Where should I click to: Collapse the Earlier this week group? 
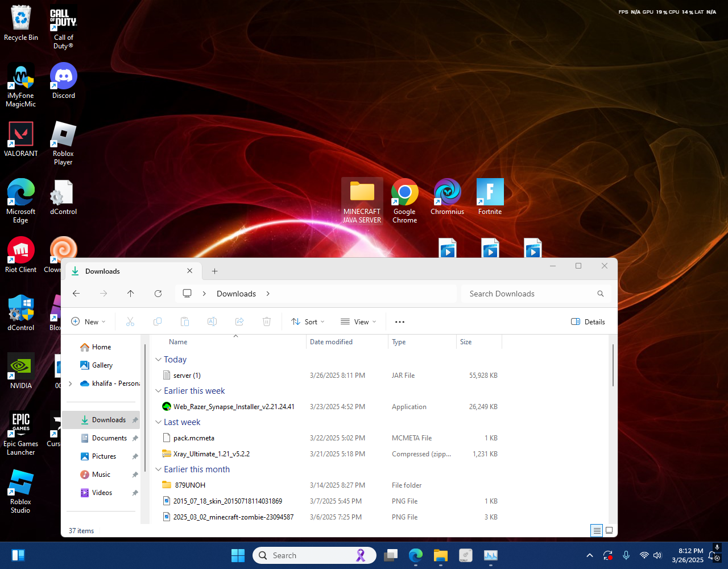point(158,391)
